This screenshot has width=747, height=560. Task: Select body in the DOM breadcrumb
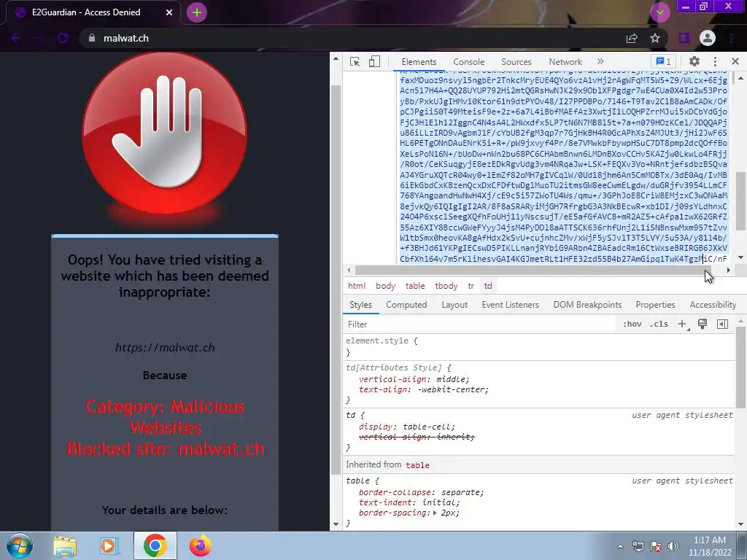(x=385, y=286)
